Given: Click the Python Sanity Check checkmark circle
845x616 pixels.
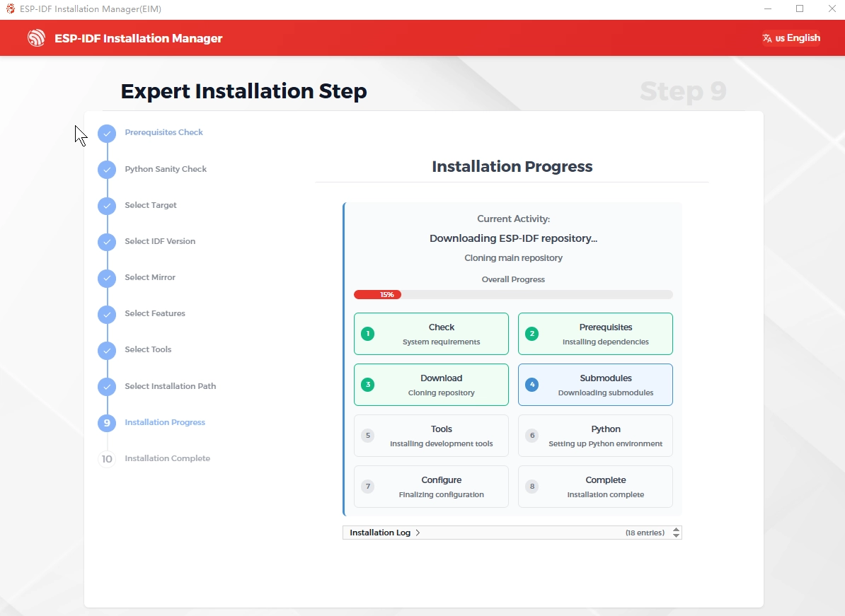Looking at the screenshot, I should pos(107,170).
